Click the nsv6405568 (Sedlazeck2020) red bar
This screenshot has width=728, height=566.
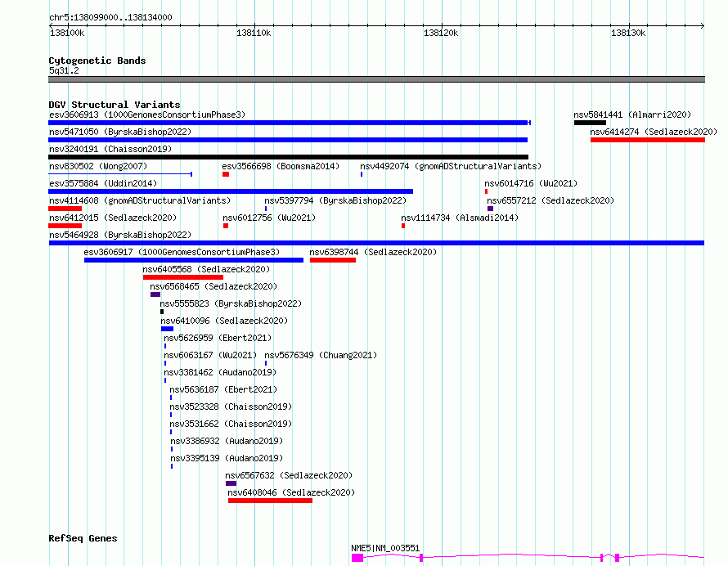pos(183,277)
